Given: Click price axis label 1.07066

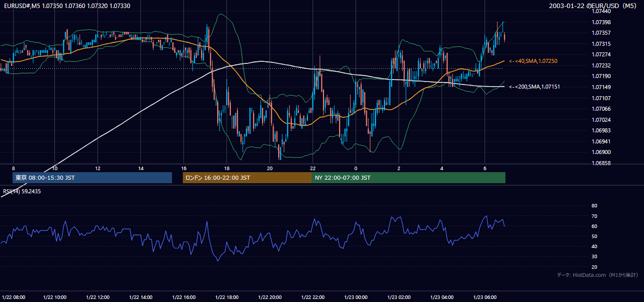Looking at the screenshot, I should click(600, 109).
